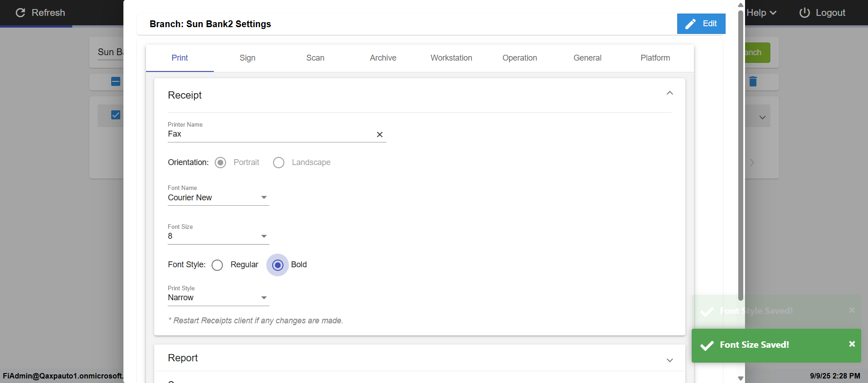Choose Regular font style

pyautogui.click(x=217, y=265)
